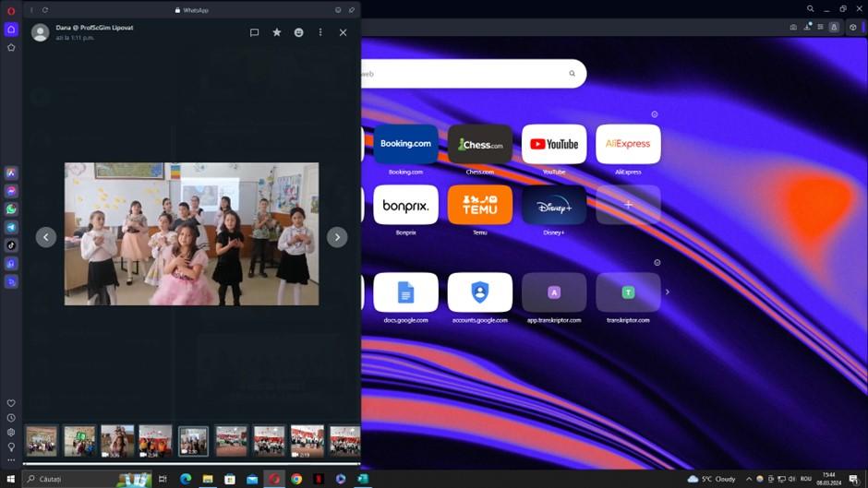Open docs.google.com suggestion tile
The image size is (868, 488).
point(405,292)
